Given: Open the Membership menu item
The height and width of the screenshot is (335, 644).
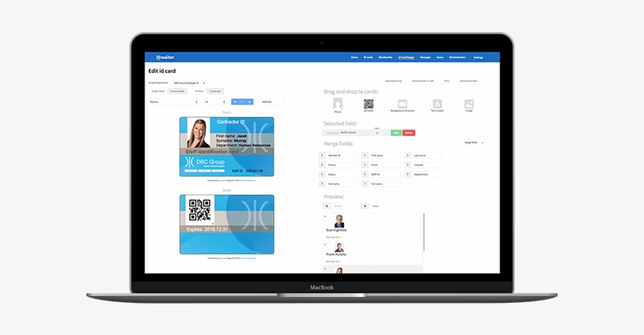Looking at the screenshot, I should 386,57.
